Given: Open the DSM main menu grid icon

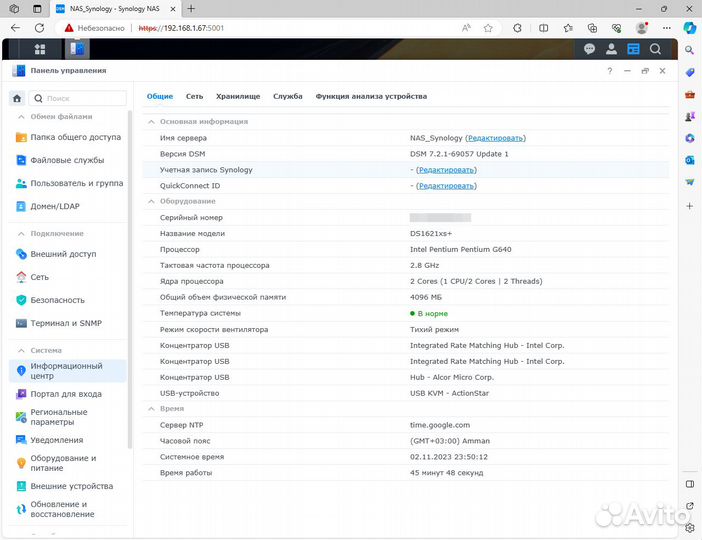Looking at the screenshot, I should click(x=40, y=49).
